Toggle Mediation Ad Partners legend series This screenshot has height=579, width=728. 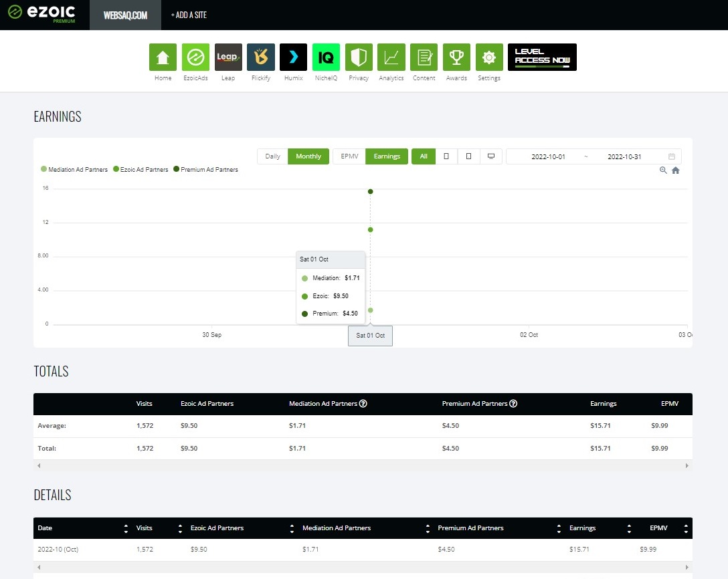(74, 169)
